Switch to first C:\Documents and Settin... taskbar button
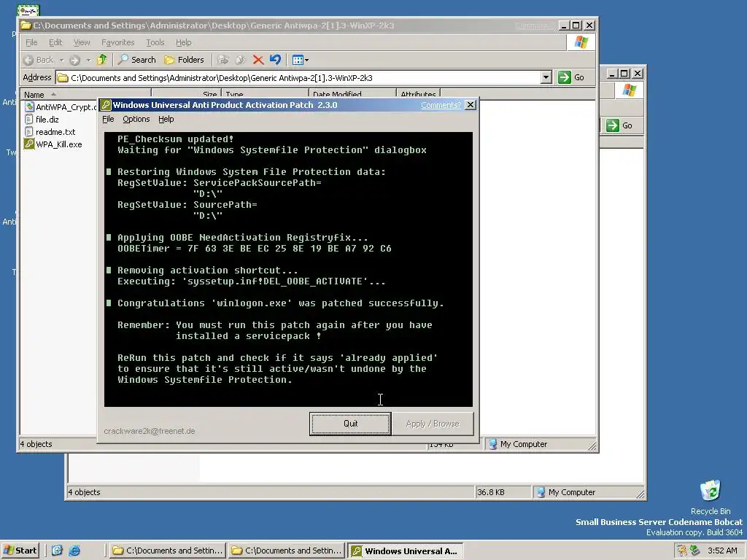Image resolution: width=747 pixels, height=560 pixels. click(x=167, y=551)
